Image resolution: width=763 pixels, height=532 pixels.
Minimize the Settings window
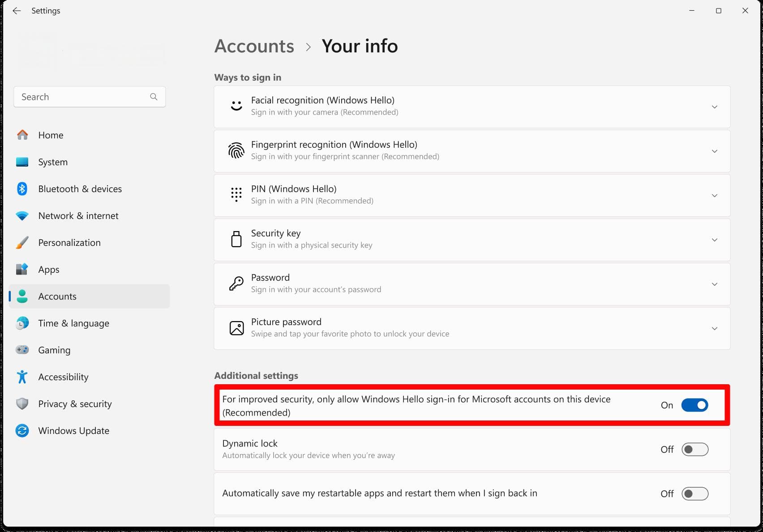click(x=692, y=11)
